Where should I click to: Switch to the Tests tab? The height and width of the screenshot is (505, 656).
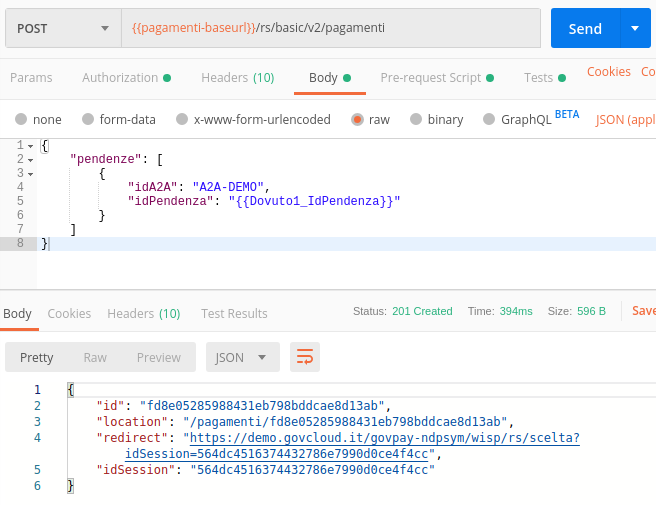[x=545, y=77]
